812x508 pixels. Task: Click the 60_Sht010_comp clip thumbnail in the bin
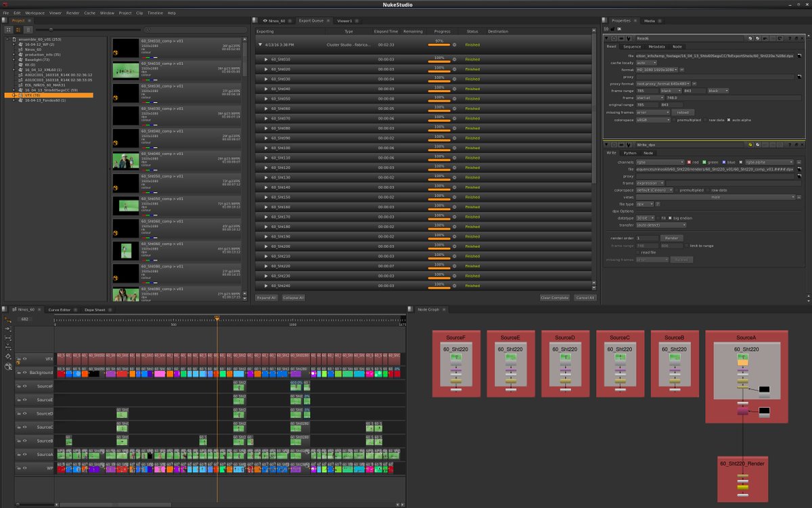(125, 47)
